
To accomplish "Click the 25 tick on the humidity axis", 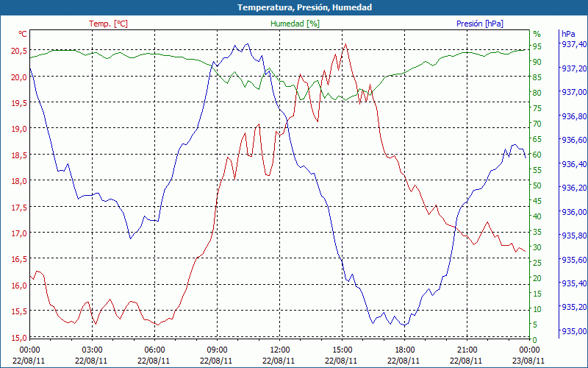I will 537,263.
